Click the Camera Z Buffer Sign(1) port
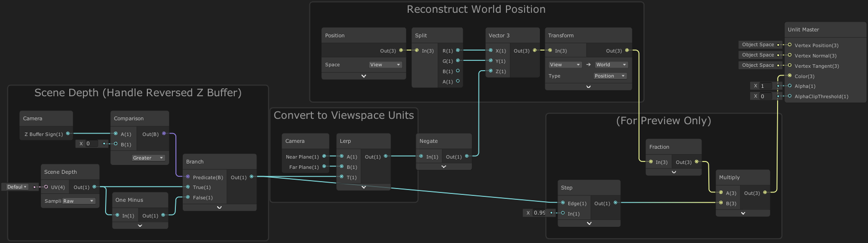 (68, 134)
